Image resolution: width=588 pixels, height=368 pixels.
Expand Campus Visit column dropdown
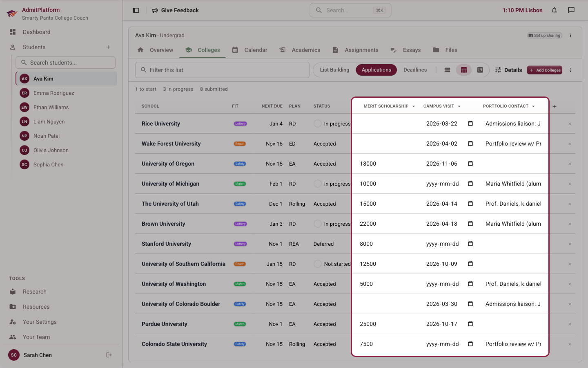pyautogui.click(x=459, y=106)
